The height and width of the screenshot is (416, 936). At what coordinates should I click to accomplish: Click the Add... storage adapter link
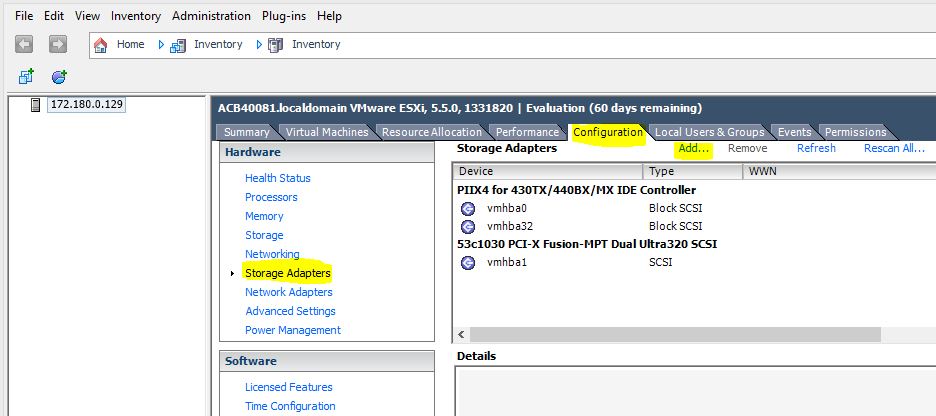coord(694,149)
